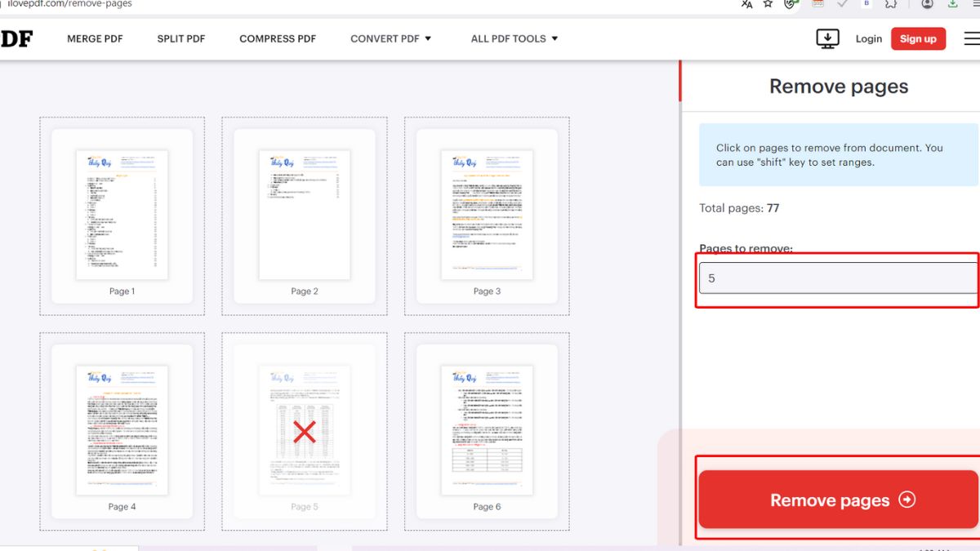980x551 pixels.
Task: Open the browser translate icon
Action: 746,5
